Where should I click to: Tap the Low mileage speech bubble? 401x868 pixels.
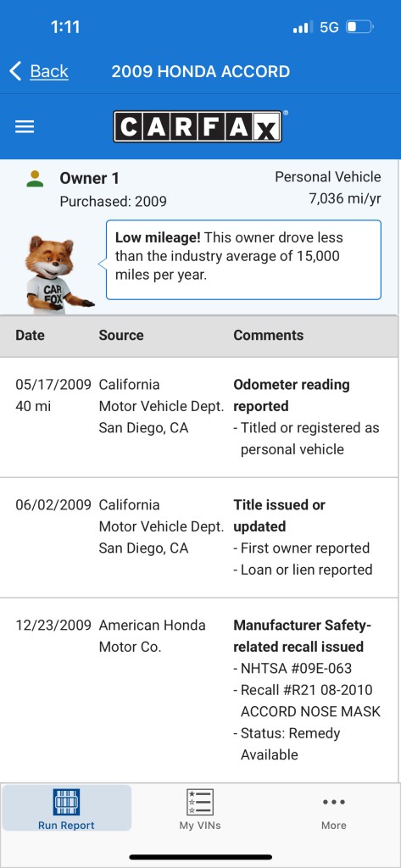tap(243, 259)
